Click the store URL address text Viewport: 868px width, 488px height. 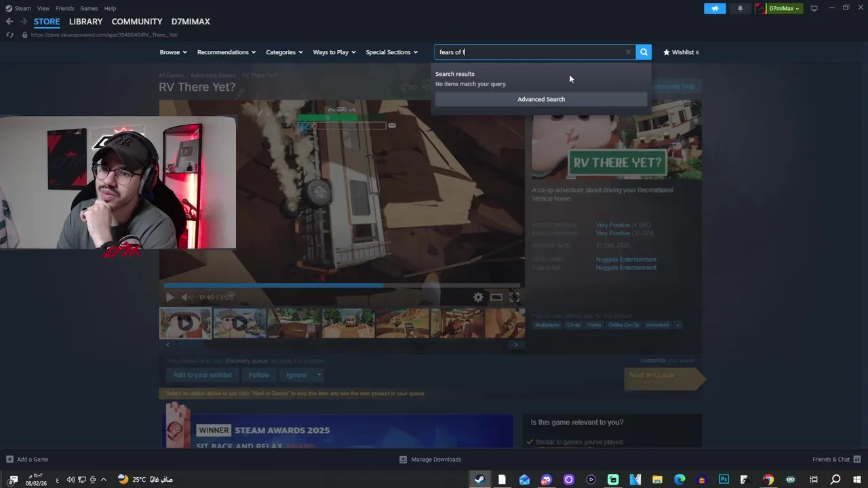104,35
